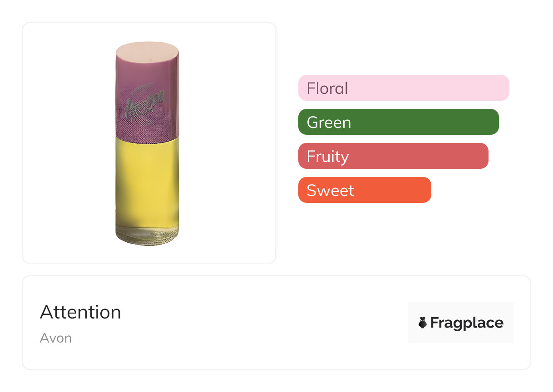This screenshot has width=553, height=392.
Task: Click the right end of the Floral bar
Action: (x=502, y=88)
